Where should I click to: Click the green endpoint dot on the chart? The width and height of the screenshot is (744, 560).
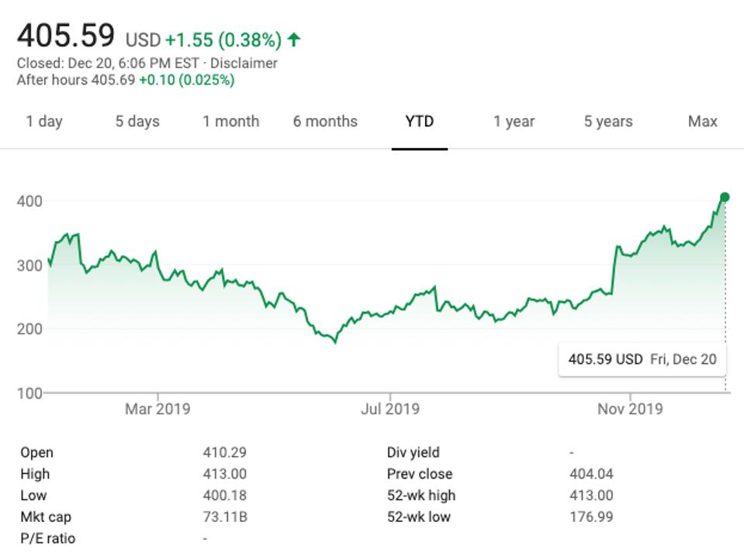coord(725,197)
